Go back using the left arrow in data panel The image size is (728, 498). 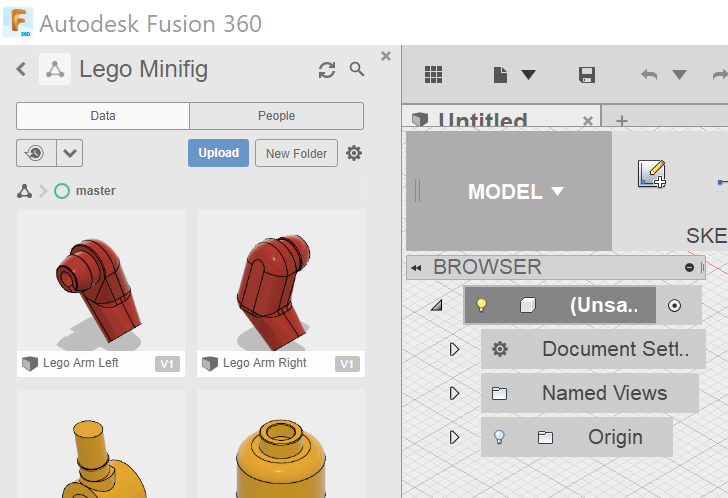click(21, 69)
